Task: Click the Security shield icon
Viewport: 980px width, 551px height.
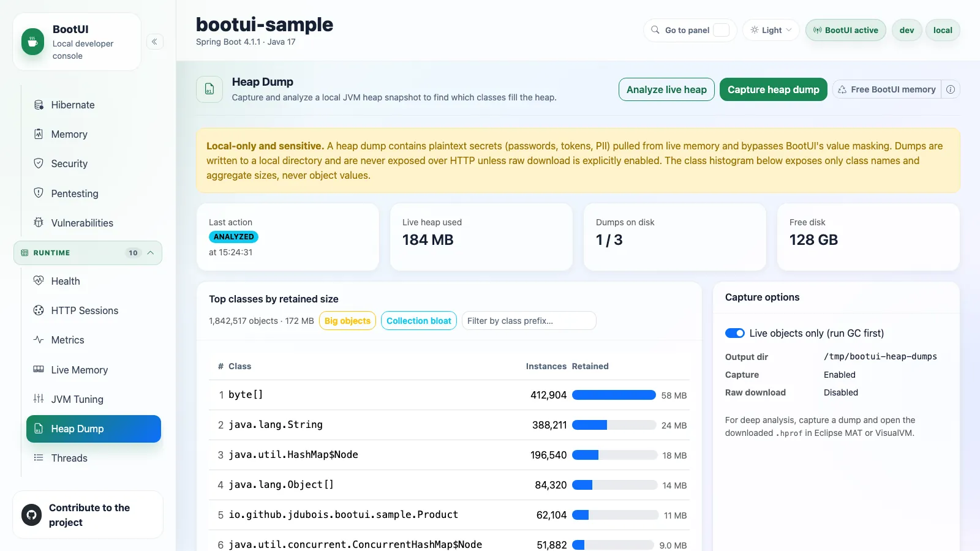Action: pyautogui.click(x=39, y=163)
